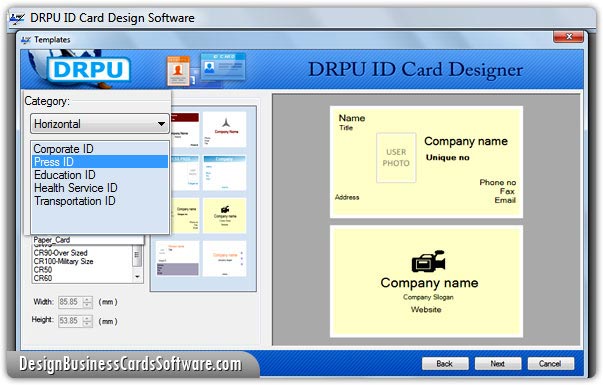
Task: Click the DRPU logo in banner
Action: click(88, 70)
